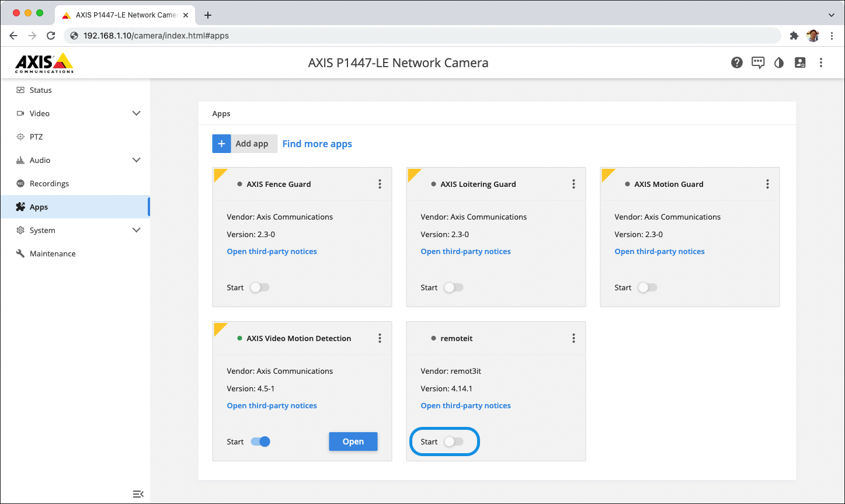Screen dimensions: 845x504
Task: Select Apps in the sidebar
Action: 75,207
